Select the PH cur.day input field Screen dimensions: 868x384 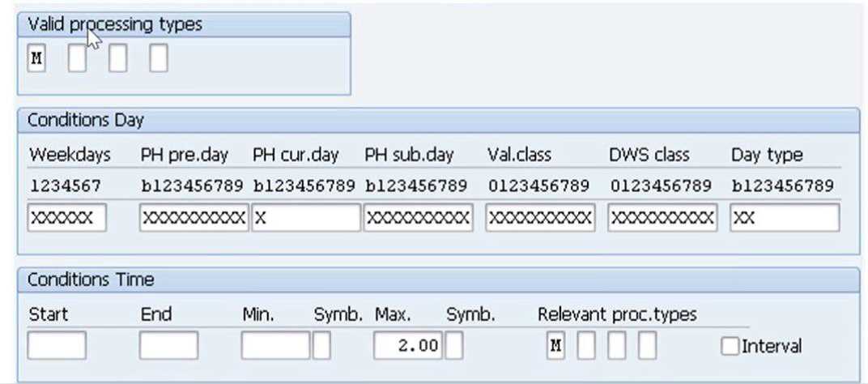[306, 218]
